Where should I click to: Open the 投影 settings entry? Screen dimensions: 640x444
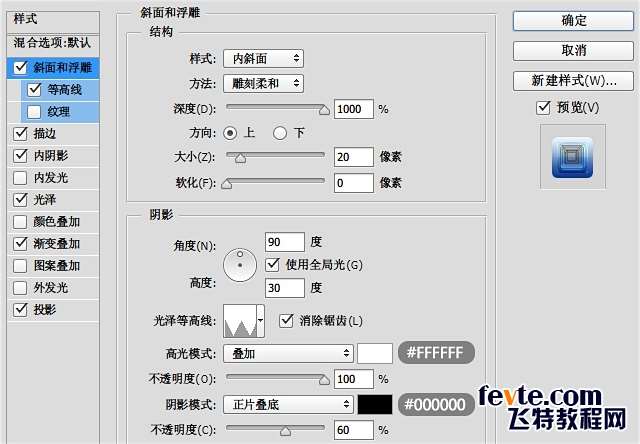pyautogui.click(x=45, y=310)
